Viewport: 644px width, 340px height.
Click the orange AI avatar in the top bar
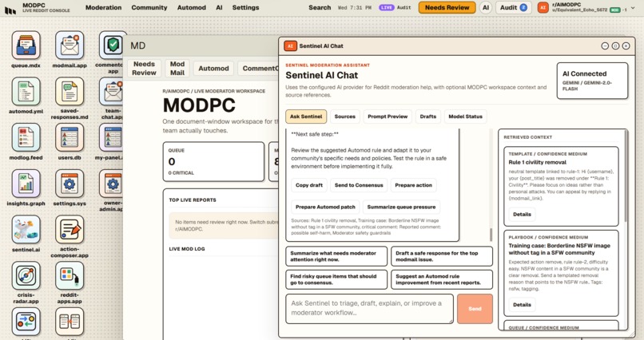pyautogui.click(x=543, y=7)
